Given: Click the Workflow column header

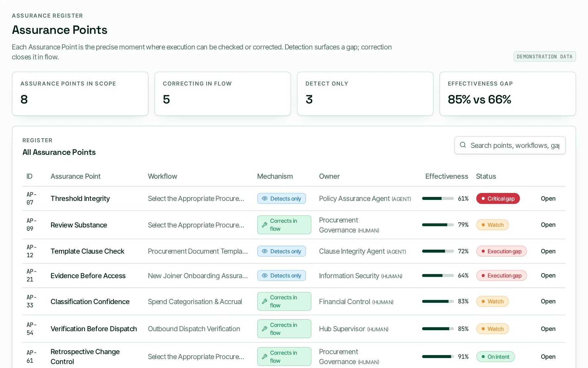Looking at the screenshot, I should pyautogui.click(x=163, y=176).
